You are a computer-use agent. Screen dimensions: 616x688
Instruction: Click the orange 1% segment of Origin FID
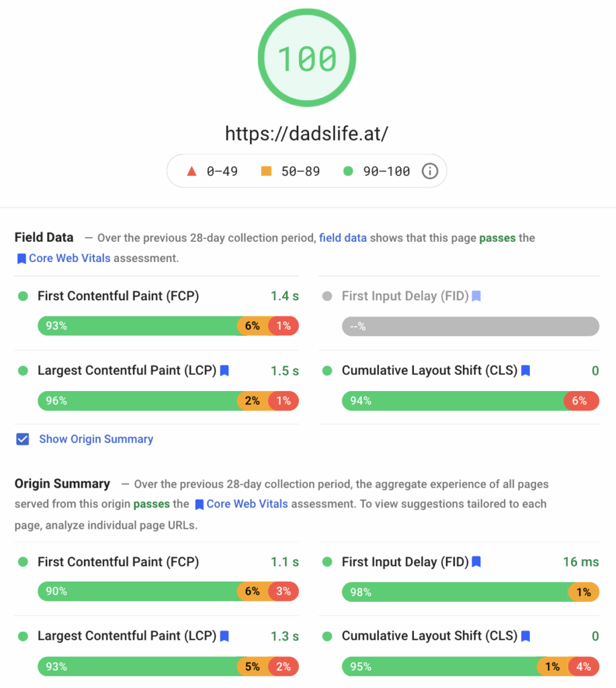coord(583,592)
